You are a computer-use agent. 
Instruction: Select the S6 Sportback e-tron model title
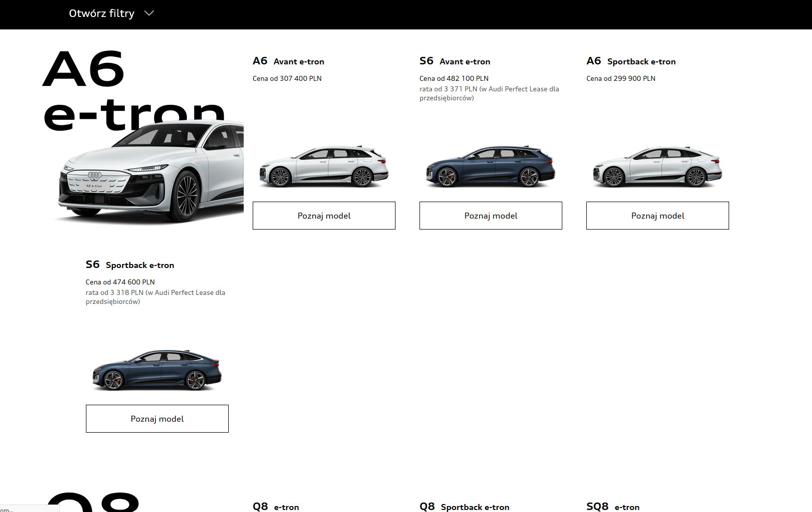(130, 264)
